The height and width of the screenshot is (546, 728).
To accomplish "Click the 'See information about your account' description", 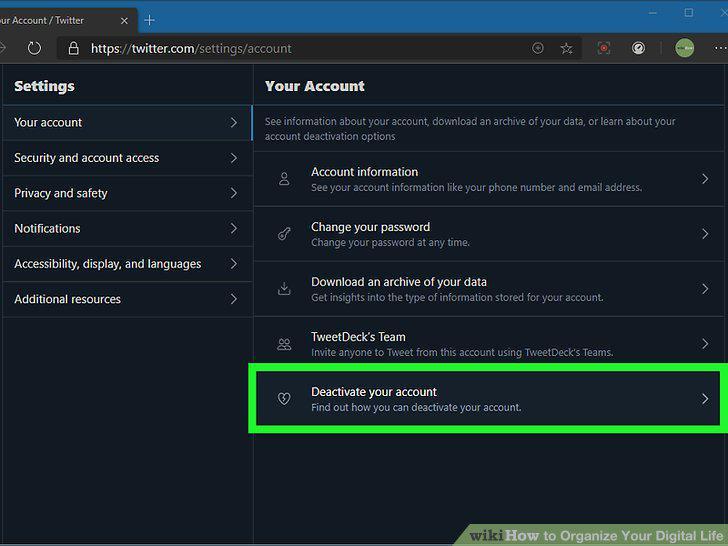I will 470,129.
